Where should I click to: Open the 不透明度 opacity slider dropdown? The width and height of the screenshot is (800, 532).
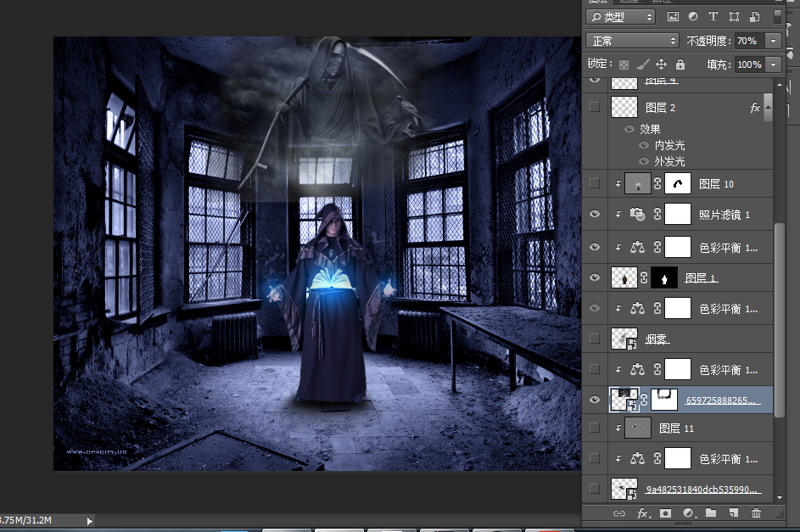point(773,41)
